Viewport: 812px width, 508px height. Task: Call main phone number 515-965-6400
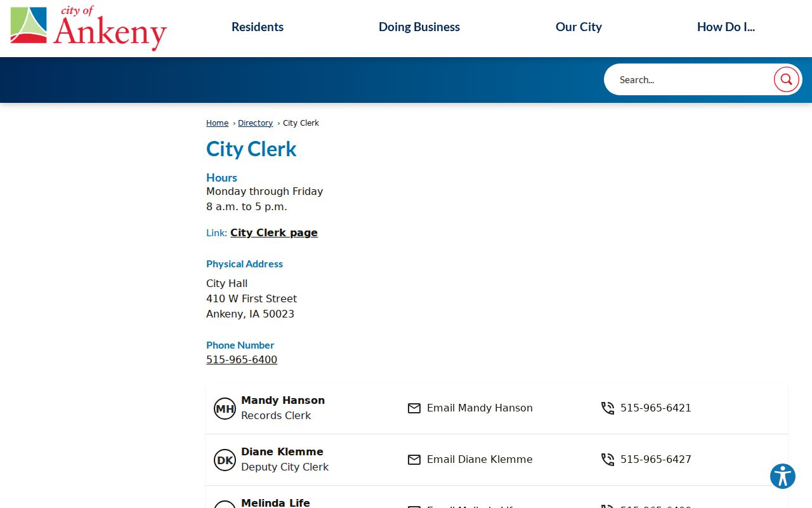(x=242, y=359)
